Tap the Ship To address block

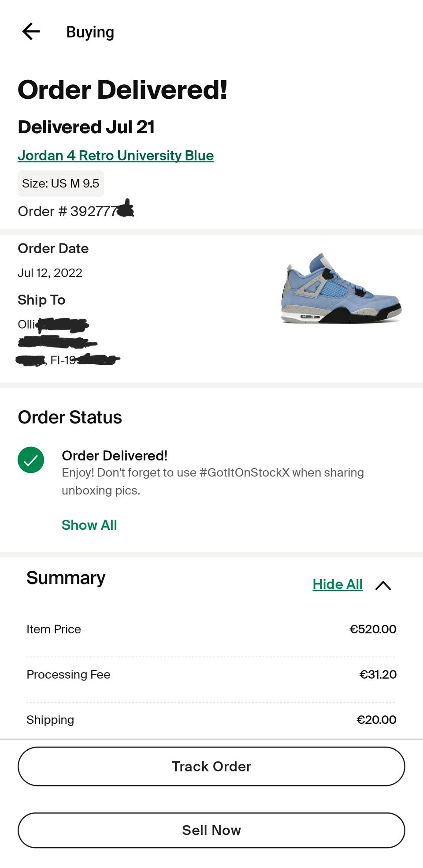(x=66, y=342)
